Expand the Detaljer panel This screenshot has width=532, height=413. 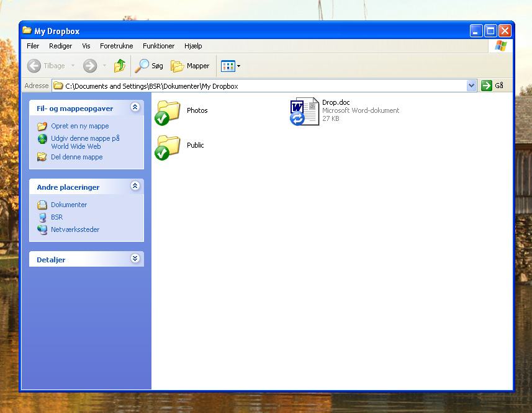pyautogui.click(x=135, y=259)
